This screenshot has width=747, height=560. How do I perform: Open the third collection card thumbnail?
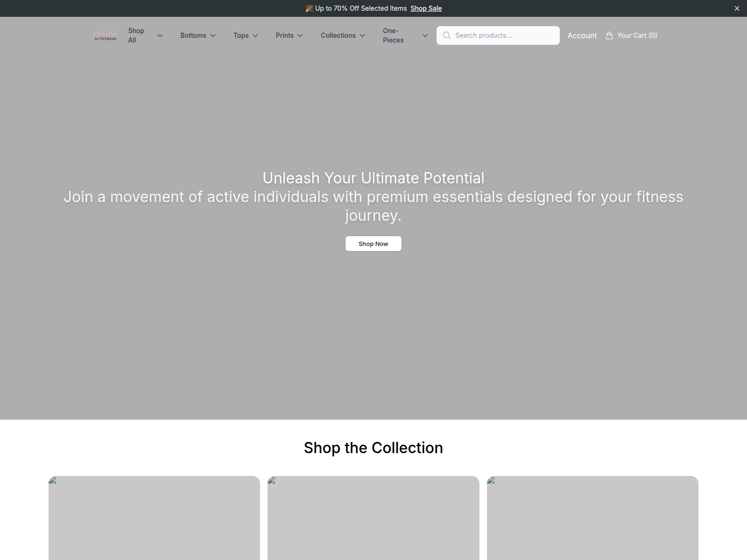pos(592,518)
